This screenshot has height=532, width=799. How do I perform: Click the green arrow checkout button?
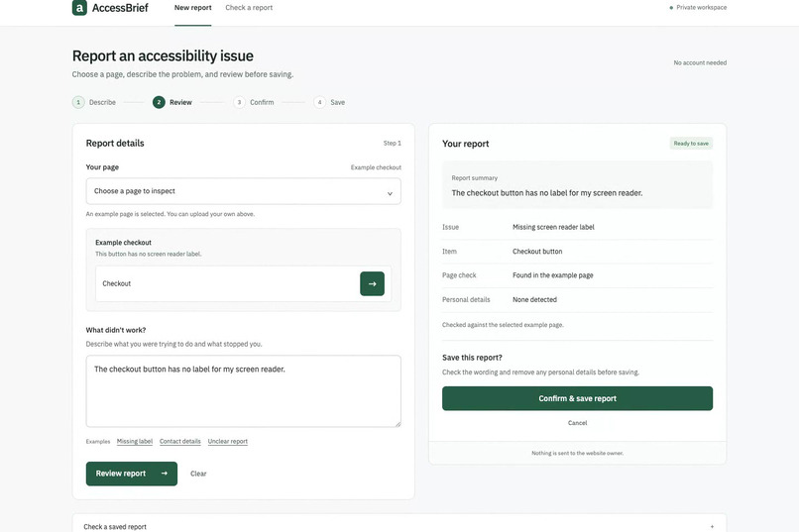pyautogui.click(x=372, y=283)
